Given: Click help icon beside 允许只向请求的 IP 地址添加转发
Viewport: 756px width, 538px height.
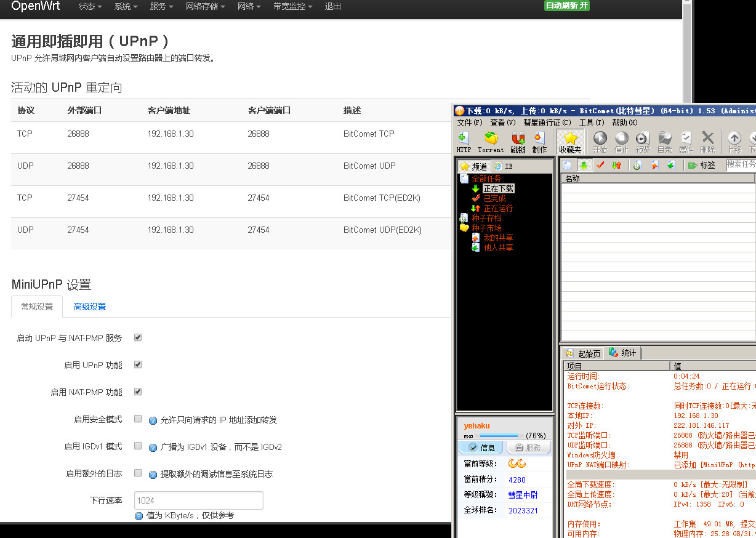Looking at the screenshot, I should tap(153, 420).
